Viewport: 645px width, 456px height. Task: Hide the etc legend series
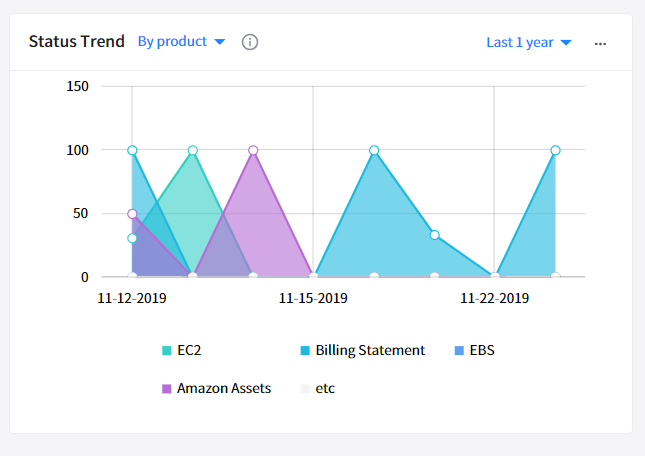[324, 388]
